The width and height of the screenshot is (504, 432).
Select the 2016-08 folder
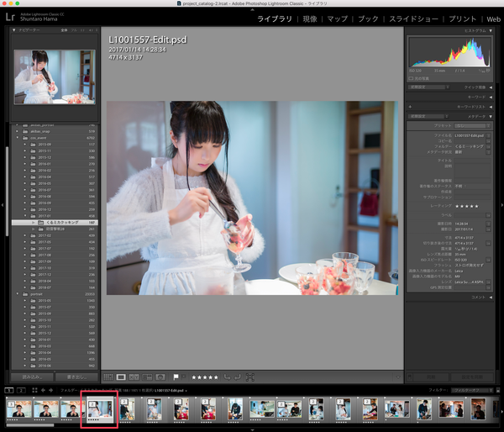[55, 197]
